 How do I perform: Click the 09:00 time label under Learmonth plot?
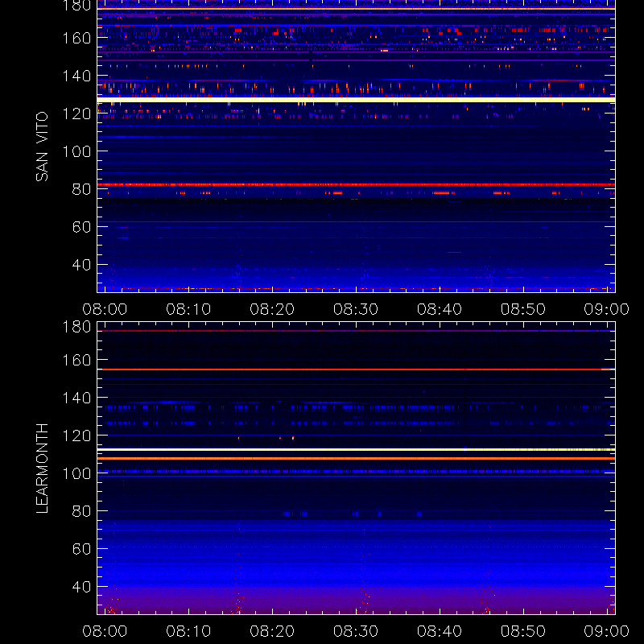[607, 631]
